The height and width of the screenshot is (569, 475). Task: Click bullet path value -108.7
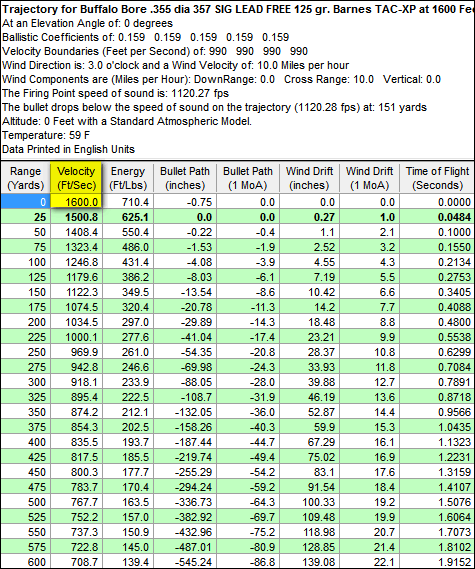click(185, 397)
